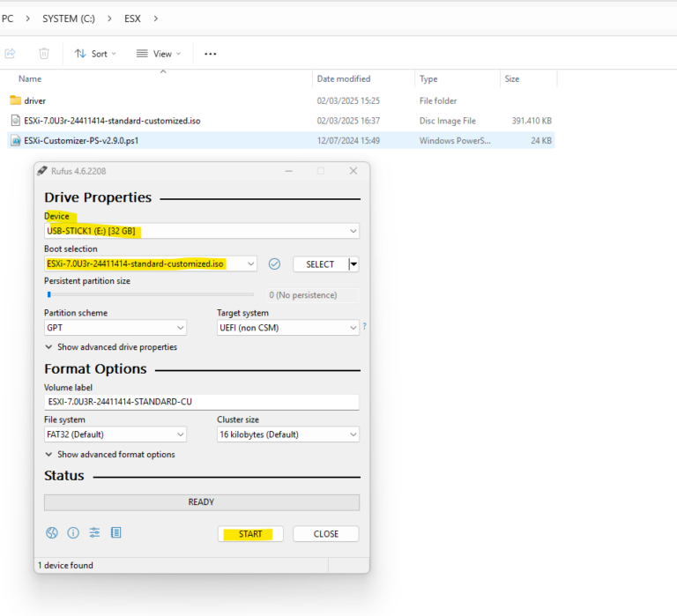Image resolution: width=677 pixels, height=616 pixels.
Task: Click the share icon in Explorer toolbar
Action: (10, 54)
